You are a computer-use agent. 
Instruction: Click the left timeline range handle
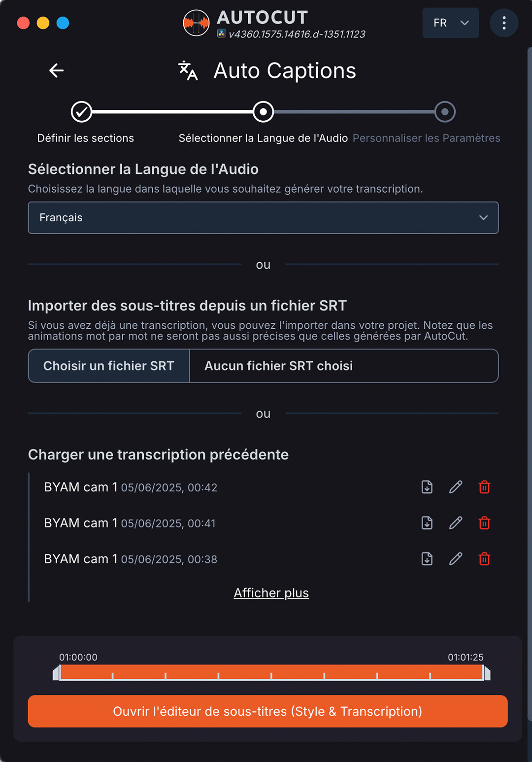pyautogui.click(x=56, y=673)
